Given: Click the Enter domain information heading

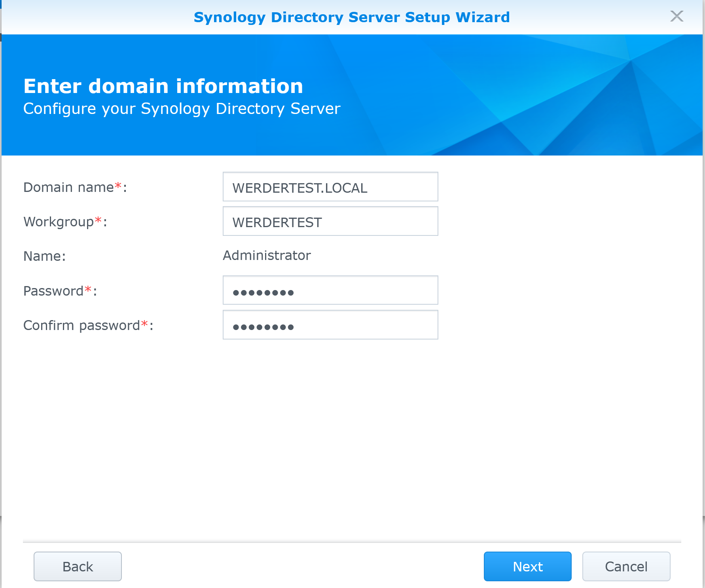Looking at the screenshot, I should click(x=163, y=85).
